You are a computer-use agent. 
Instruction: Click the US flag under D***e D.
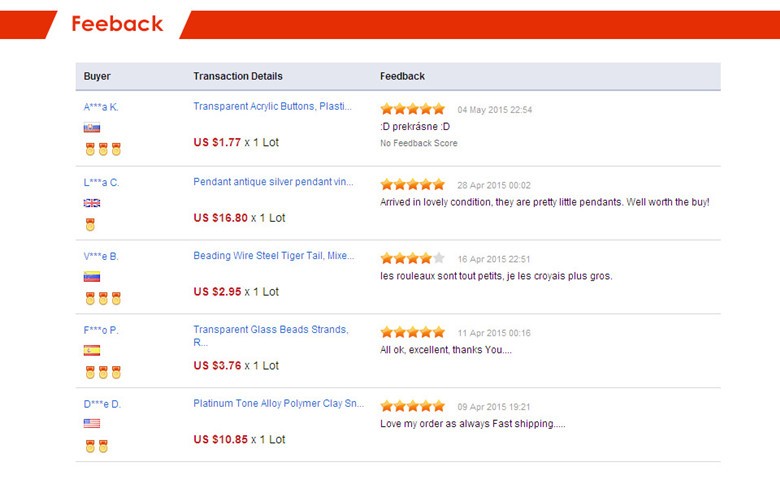[x=92, y=424]
